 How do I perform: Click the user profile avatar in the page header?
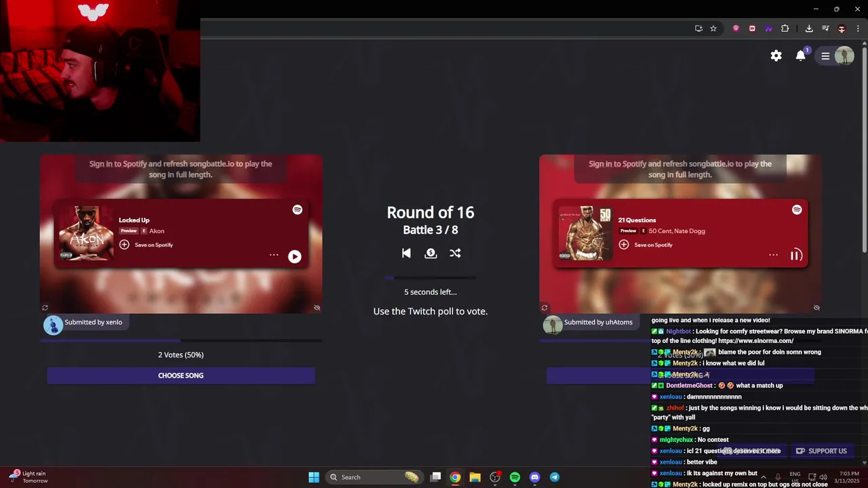pyautogui.click(x=844, y=56)
